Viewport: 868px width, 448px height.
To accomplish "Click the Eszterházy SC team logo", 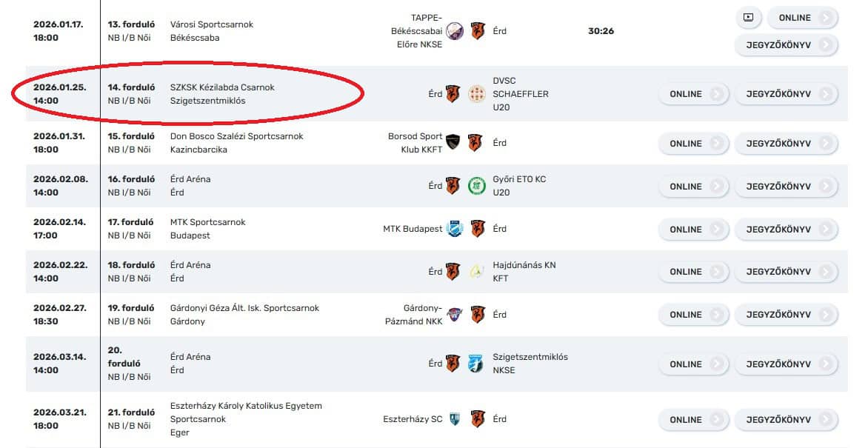I will [x=455, y=419].
